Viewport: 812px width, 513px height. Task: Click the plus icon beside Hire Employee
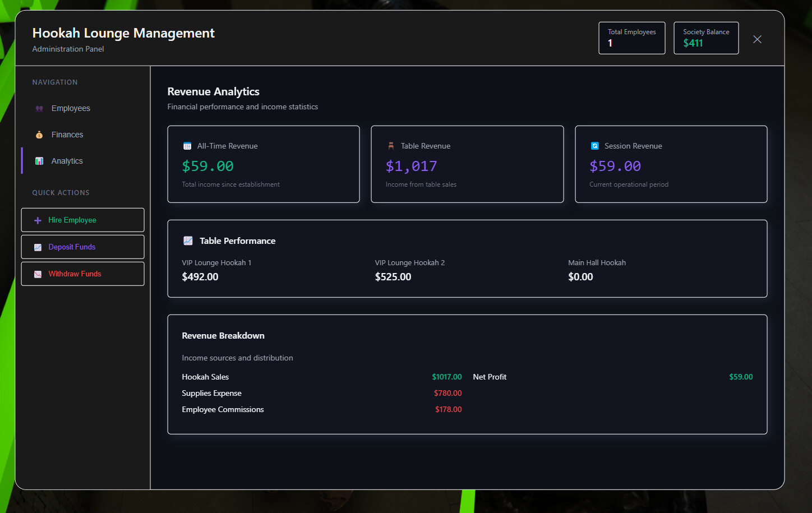[38, 220]
